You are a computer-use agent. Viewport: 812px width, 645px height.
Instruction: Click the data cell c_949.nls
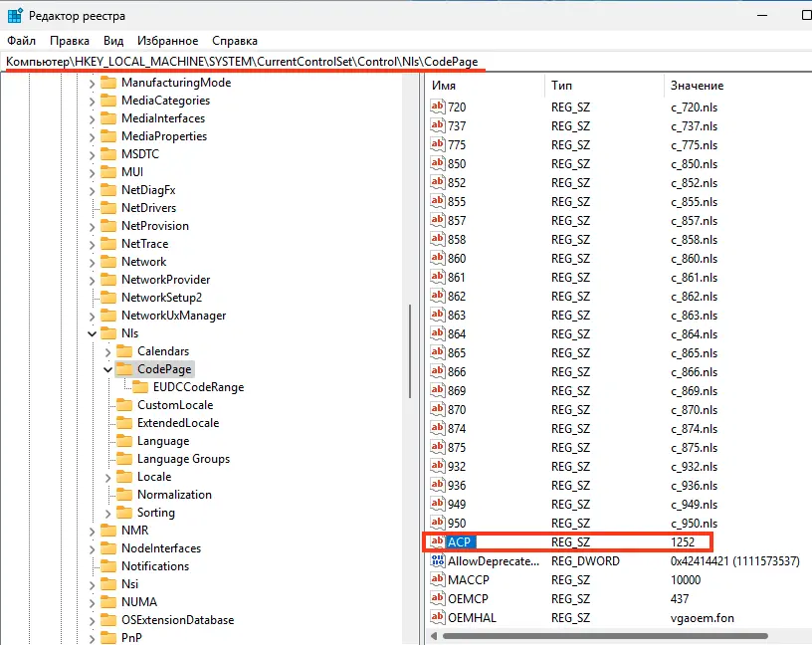pyautogui.click(x=694, y=504)
